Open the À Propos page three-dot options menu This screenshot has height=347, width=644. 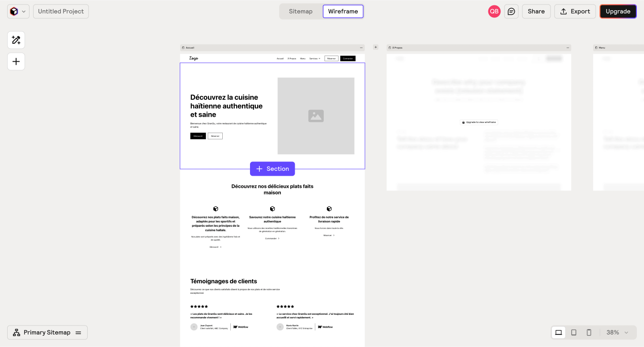(568, 48)
